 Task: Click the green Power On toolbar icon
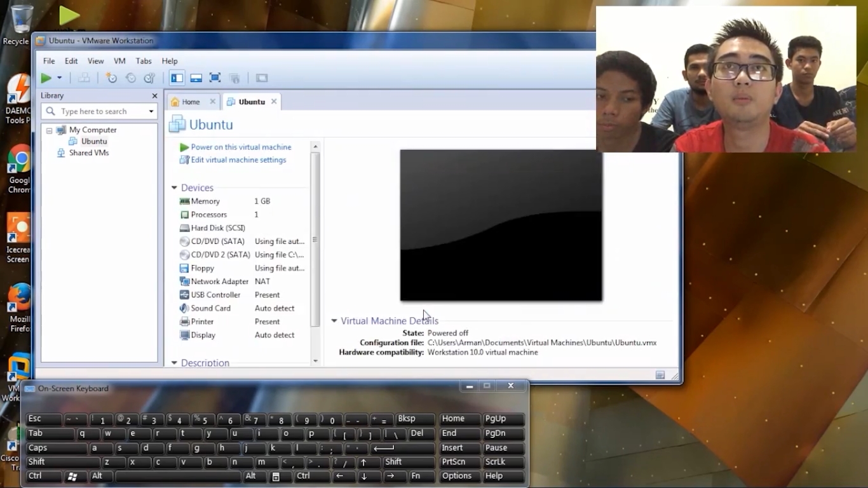click(x=46, y=78)
